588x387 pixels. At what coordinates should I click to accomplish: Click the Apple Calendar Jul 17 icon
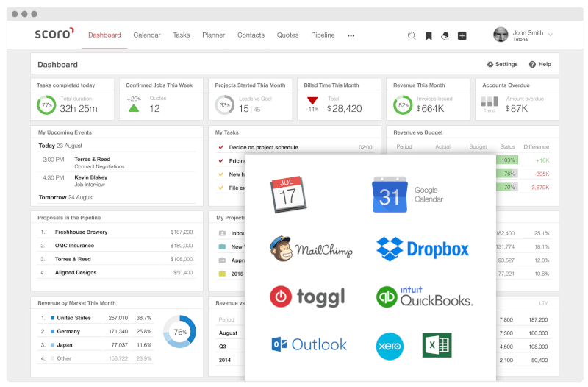click(x=288, y=194)
